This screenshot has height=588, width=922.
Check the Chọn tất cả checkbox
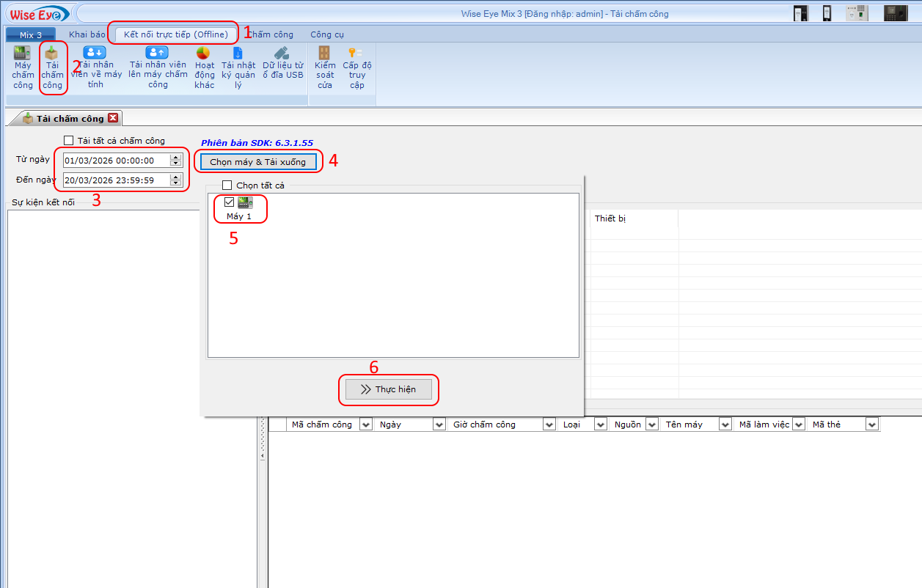pos(227,185)
